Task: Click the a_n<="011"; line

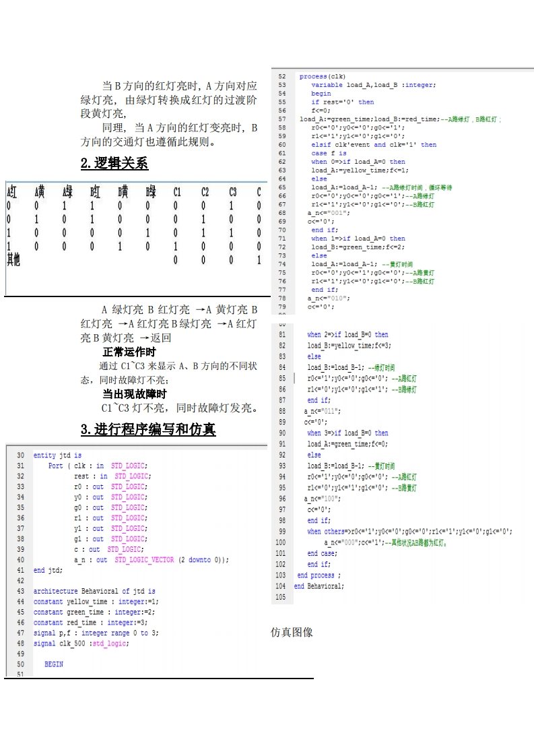Action: (x=322, y=411)
